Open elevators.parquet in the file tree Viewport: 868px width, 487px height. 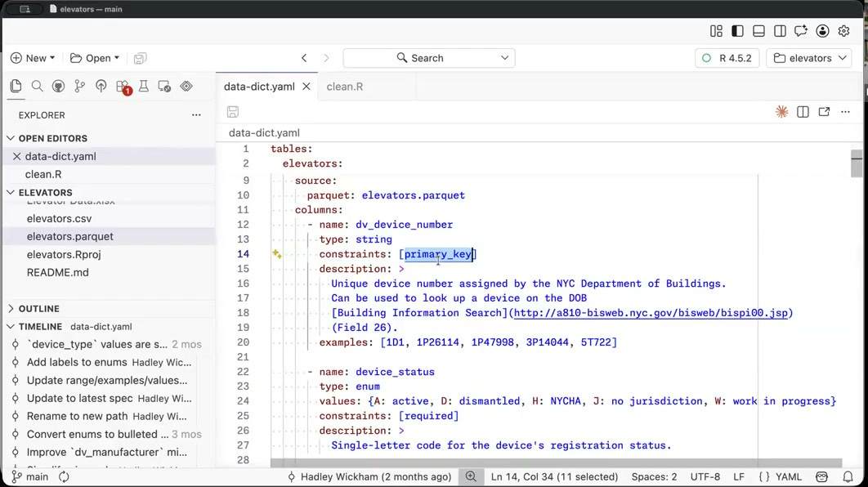pos(69,236)
